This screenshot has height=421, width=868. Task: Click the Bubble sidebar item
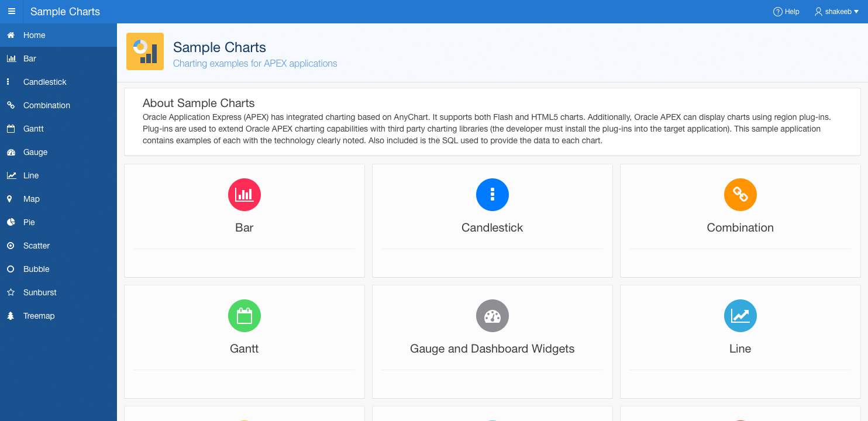tap(36, 269)
